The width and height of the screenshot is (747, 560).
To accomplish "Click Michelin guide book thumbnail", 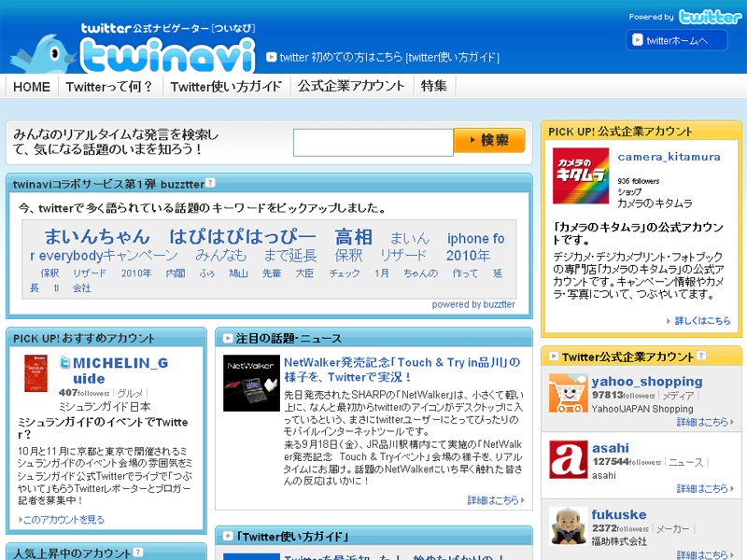I will click(x=36, y=373).
